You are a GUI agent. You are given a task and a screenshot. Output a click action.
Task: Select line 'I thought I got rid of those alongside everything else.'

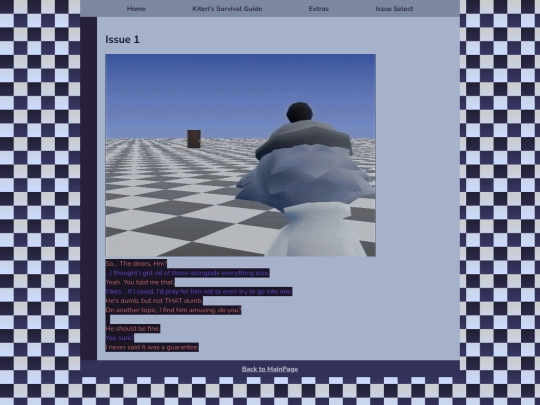pos(187,273)
